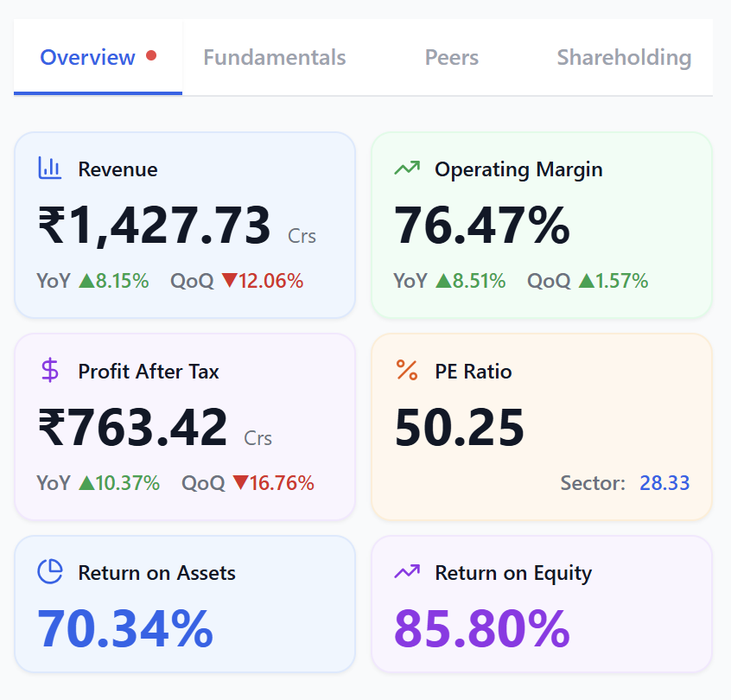This screenshot has width=731, height=700.
Task: Click the green up triangle beside 8.51%
Action: click(443, 280)
